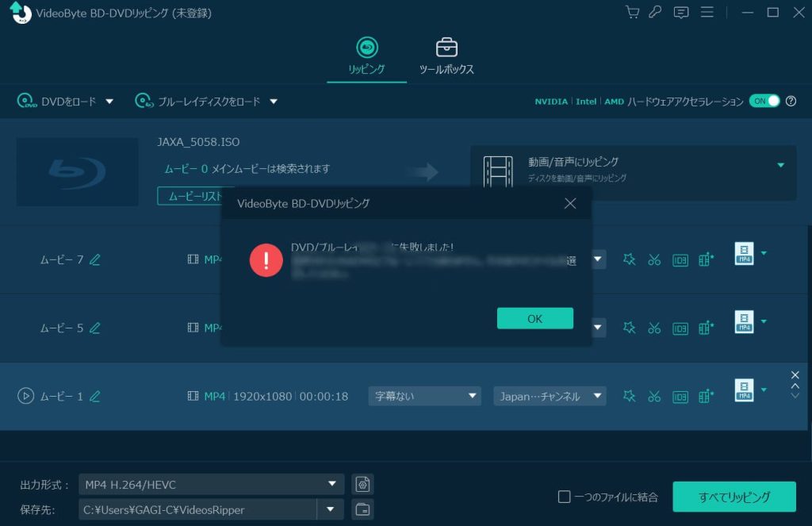Click the key registration icon

coord(655,12)
